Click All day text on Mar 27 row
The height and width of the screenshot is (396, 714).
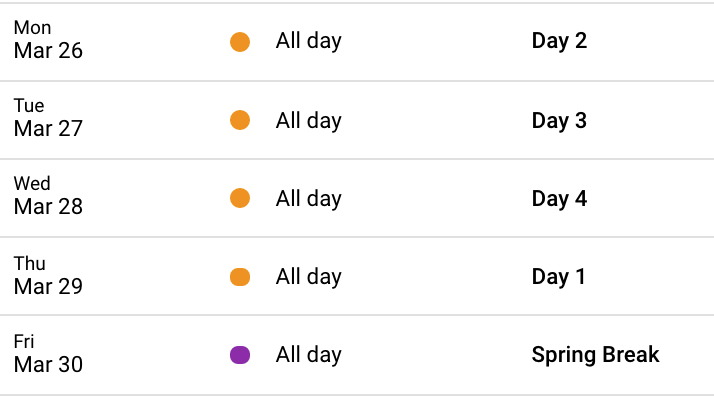[x=309, y=121]
